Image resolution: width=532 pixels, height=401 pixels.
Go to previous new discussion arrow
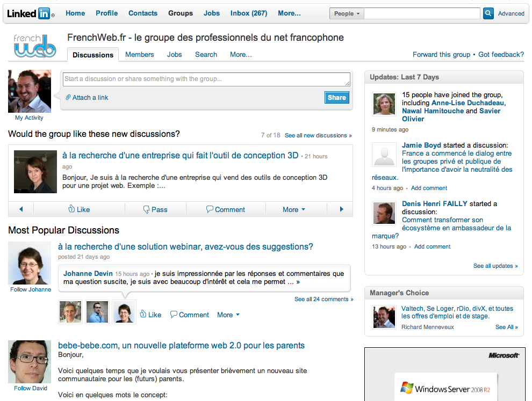click(21, 209)
